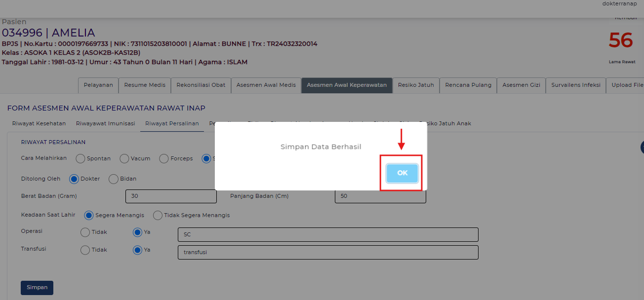Switch to Resume Medis tab
This screenshot has height=300, width=644.
145,85
